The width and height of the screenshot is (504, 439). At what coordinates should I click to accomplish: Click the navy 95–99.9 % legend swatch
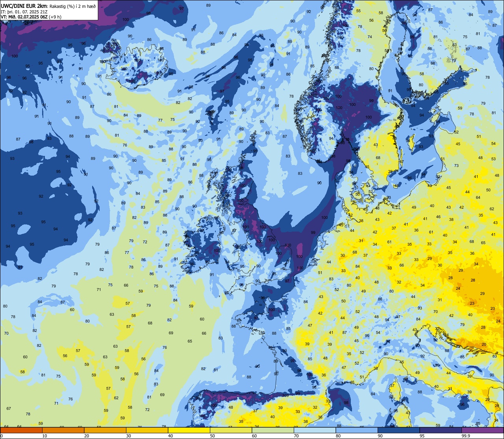pyautogui.click(x=441, y=430)
